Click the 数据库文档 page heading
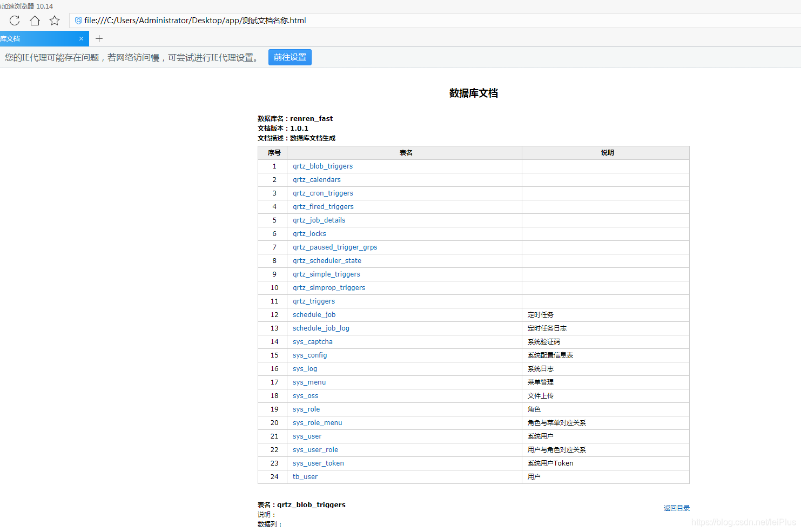 [474, 93]
